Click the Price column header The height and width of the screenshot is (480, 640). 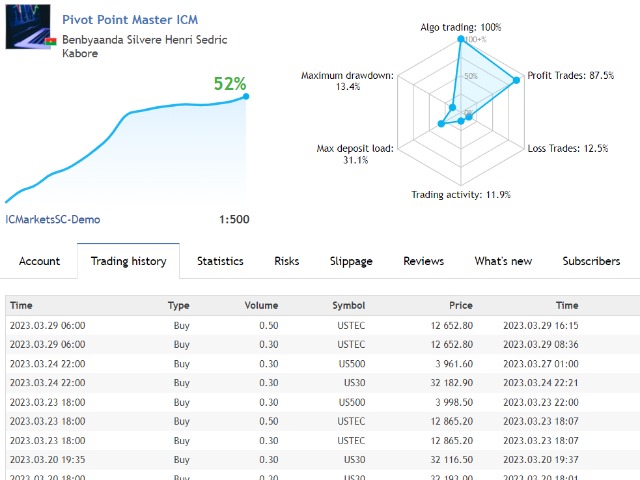coord(461,305)
